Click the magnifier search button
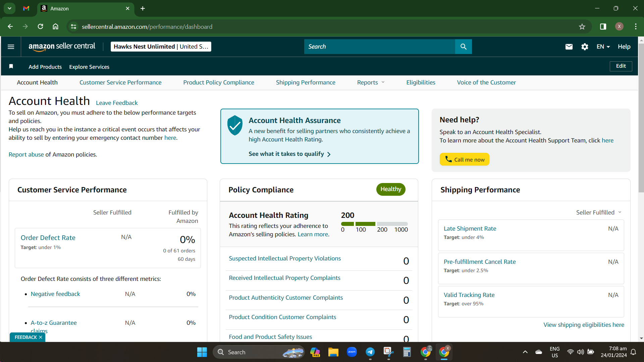The width and height of the screenshot is (644, 362). tap(463, 47)
